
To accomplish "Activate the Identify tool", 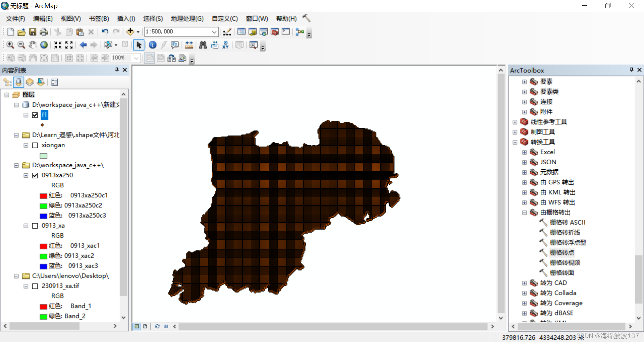I will click(153, 45).
